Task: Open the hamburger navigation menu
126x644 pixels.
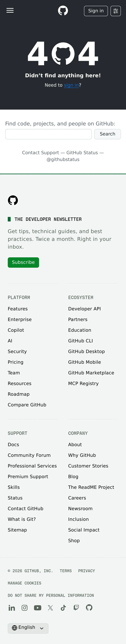Action: pyautogui.click(x=10, y=10)
